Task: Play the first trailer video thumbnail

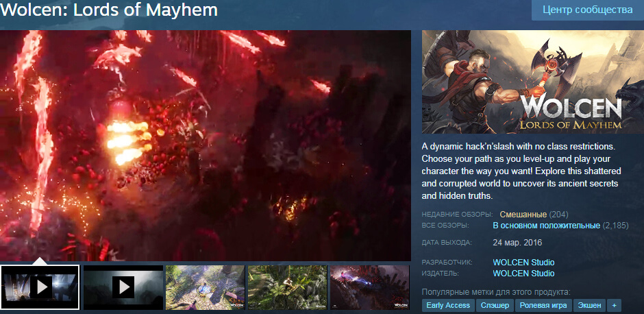Action: tap(40, 287)
